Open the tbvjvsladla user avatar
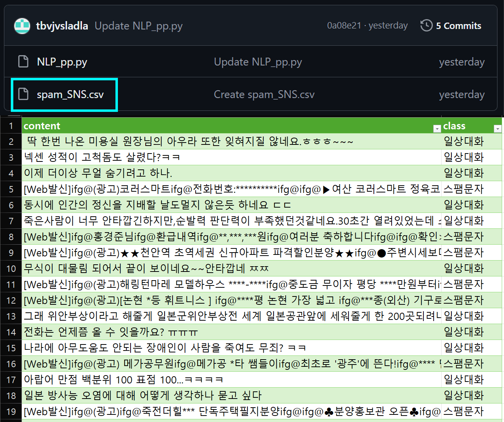This screenshot has width=504, height=422. click(22, 26)
